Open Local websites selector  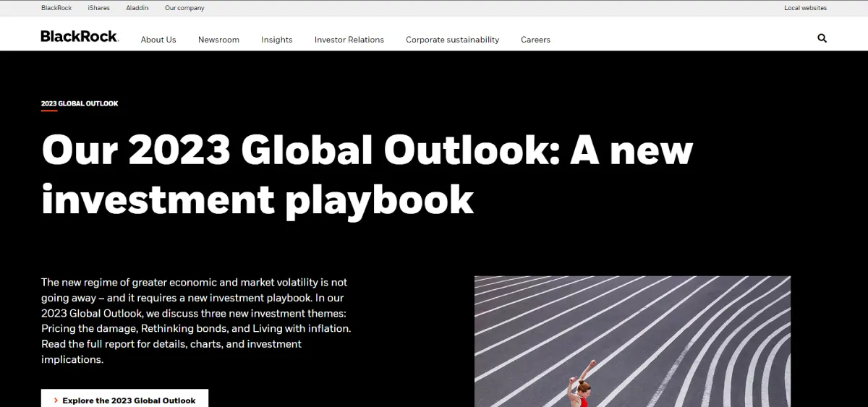[805, 8]
